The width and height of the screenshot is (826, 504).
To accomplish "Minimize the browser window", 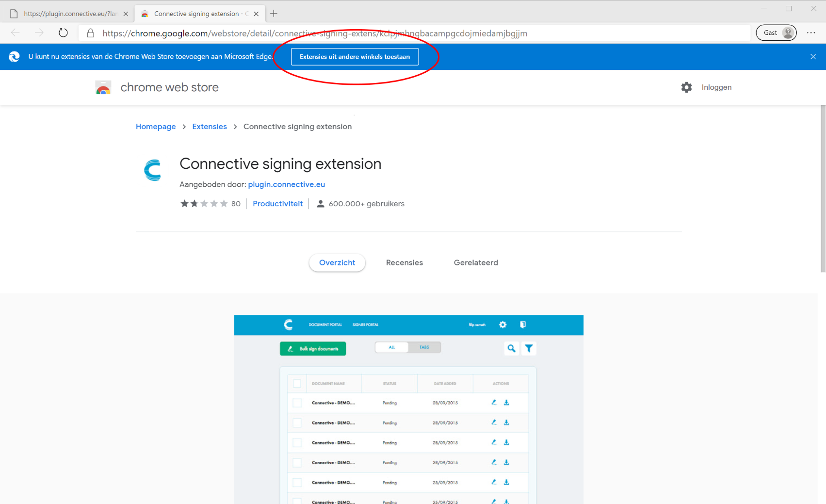I will 764,8.
